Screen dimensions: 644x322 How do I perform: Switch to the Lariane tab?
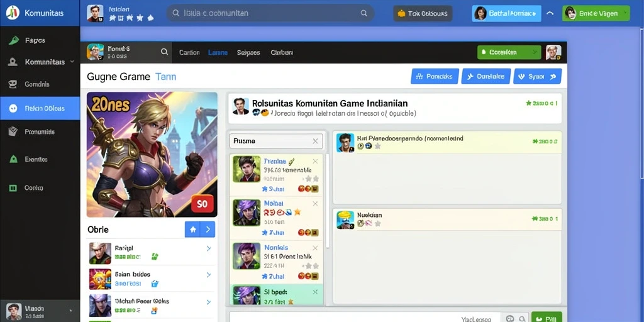[x=218, y=53]
